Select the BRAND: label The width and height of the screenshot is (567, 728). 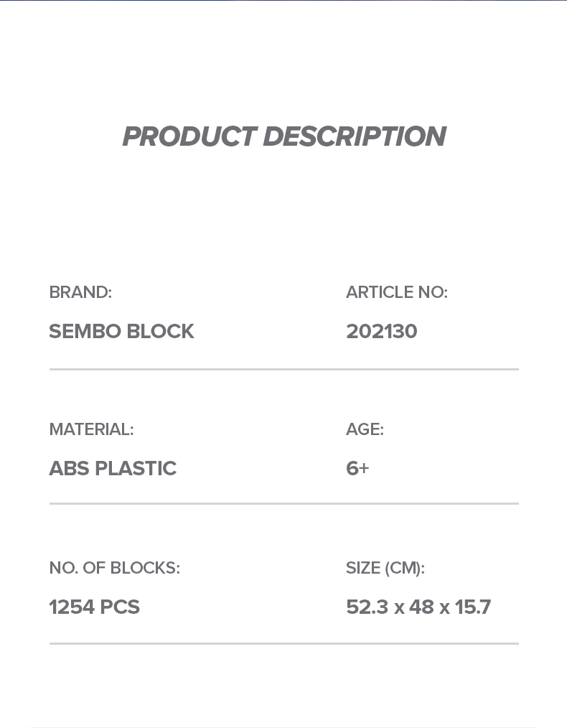coord(80,292)
